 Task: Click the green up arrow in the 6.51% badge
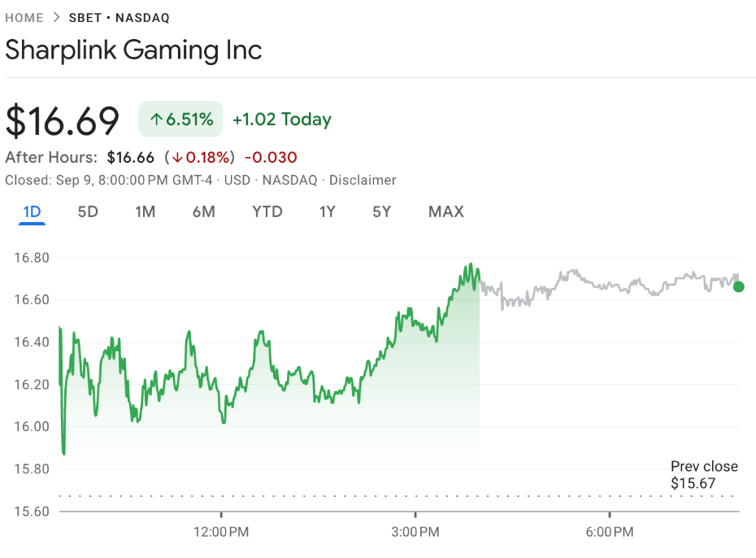(156, 120)
